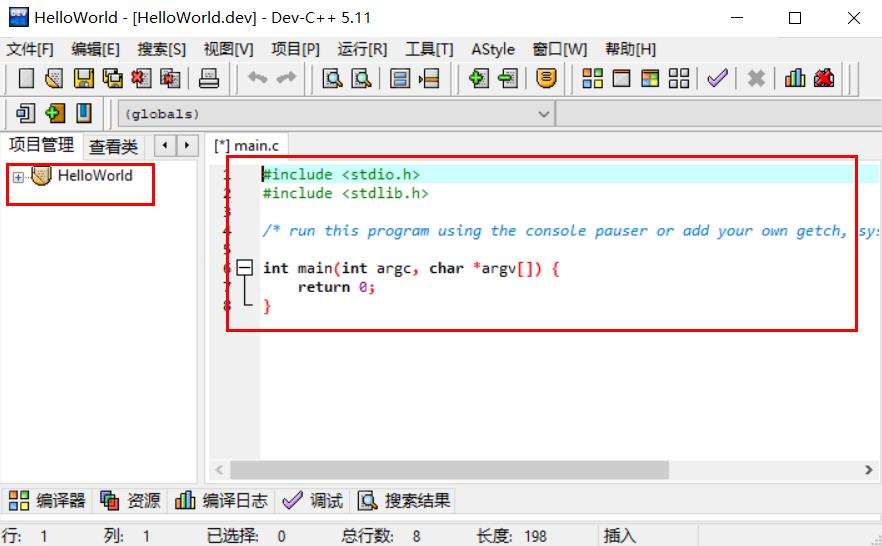The image size is (882, 546).
Task: Open the 编译日志 bottom tab
Action: (221, 500)
